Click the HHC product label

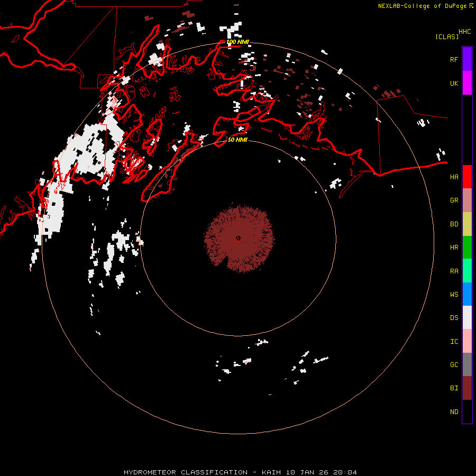pos(465,32)
